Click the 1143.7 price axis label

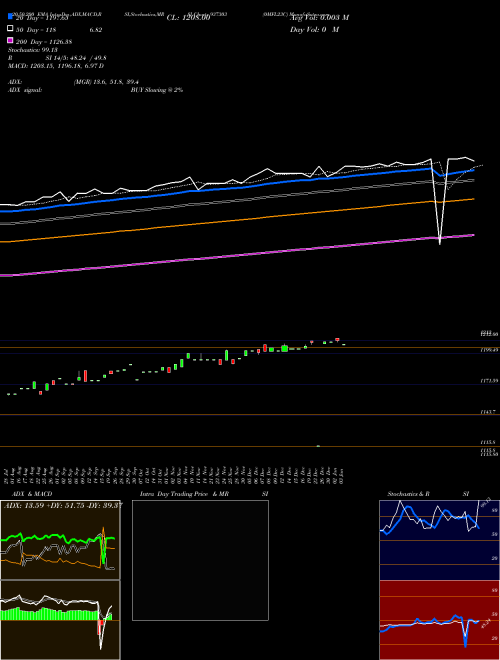coord(488,412)
